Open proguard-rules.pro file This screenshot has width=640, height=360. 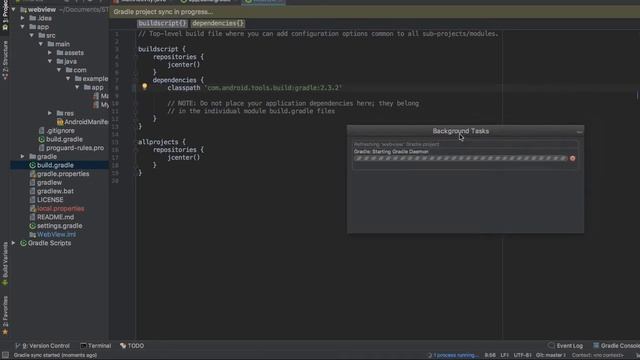point(71,148)
